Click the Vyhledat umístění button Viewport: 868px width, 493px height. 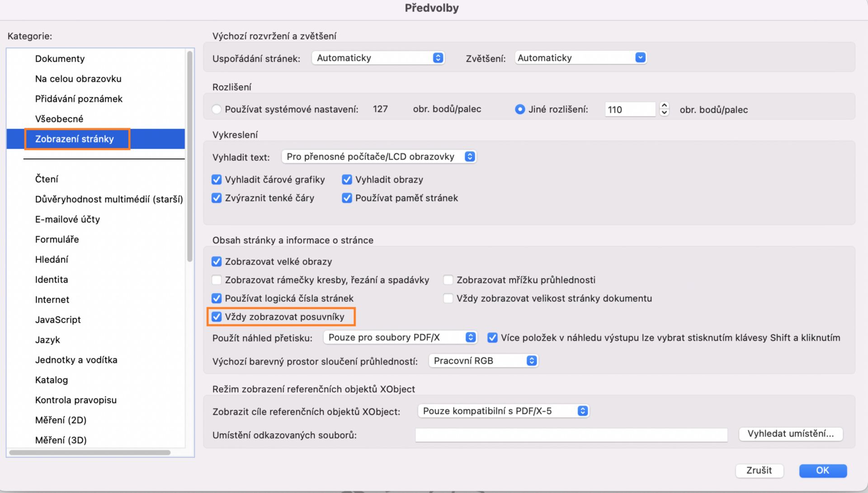point(790,434)
